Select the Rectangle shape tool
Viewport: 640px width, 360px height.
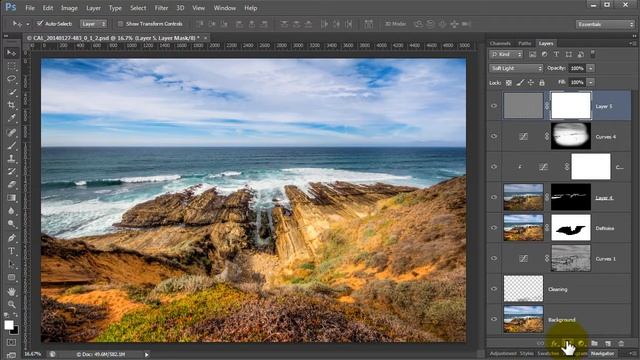(x=11, y=278)
